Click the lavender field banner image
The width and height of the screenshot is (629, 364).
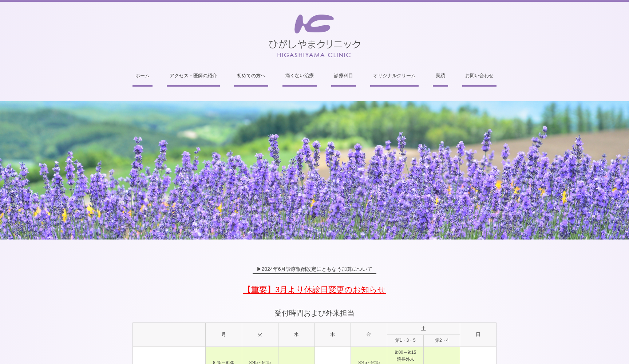point(314,170)
